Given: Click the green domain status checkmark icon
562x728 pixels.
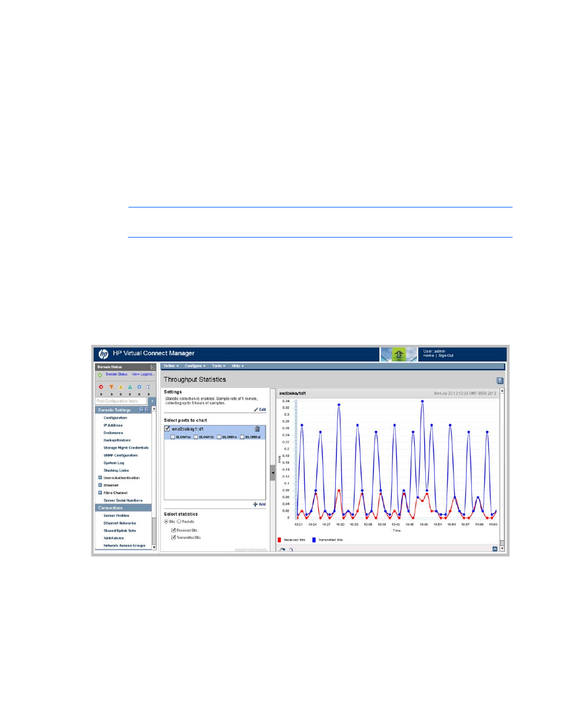Looking at the screenshot, I should coord(100,375).
